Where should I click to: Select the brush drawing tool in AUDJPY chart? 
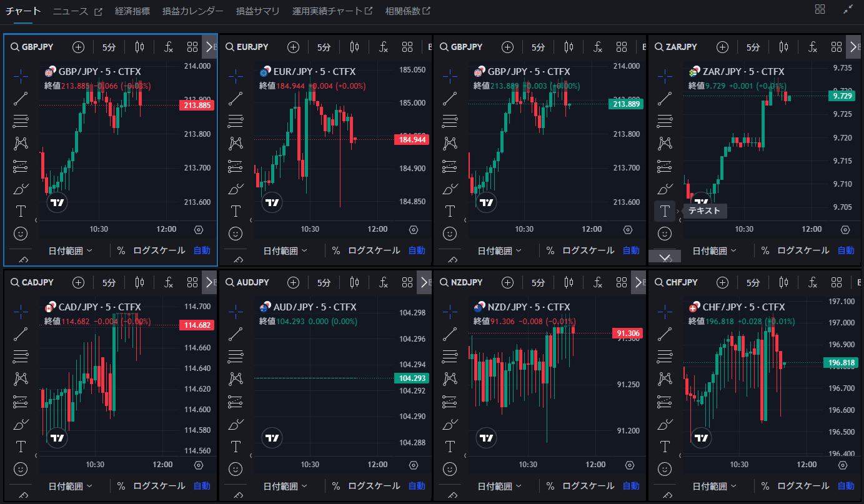tap(236, 425)
